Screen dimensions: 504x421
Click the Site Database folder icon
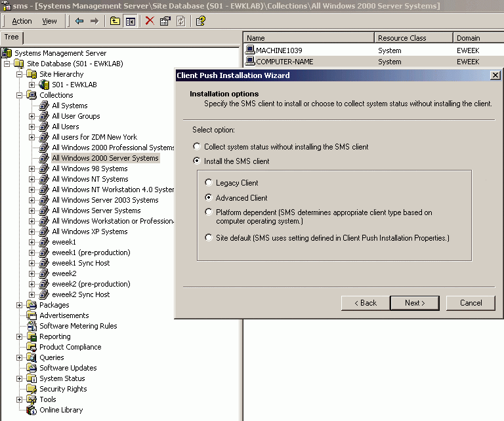point(19,64)
